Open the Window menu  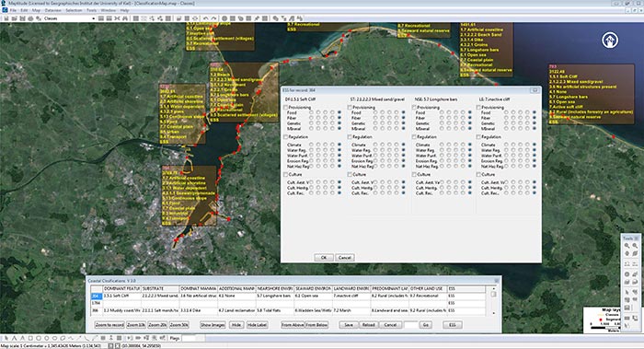click(x=108, y=10)
